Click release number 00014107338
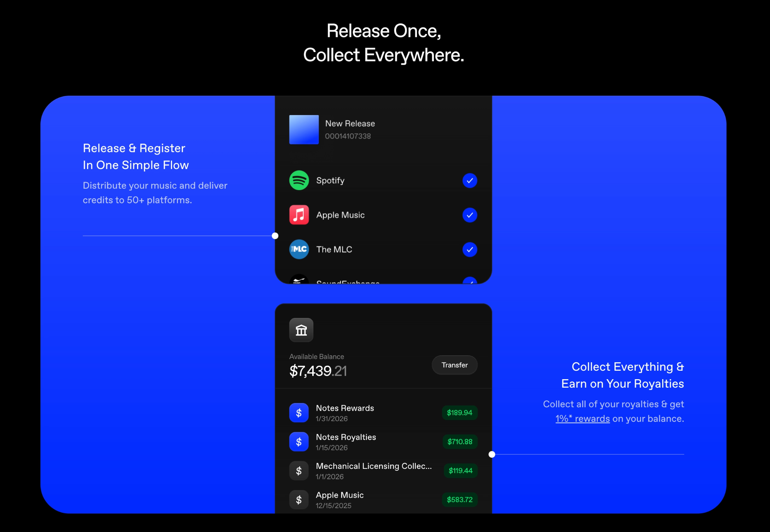770x532 pixels. click(x=348, y=136)
